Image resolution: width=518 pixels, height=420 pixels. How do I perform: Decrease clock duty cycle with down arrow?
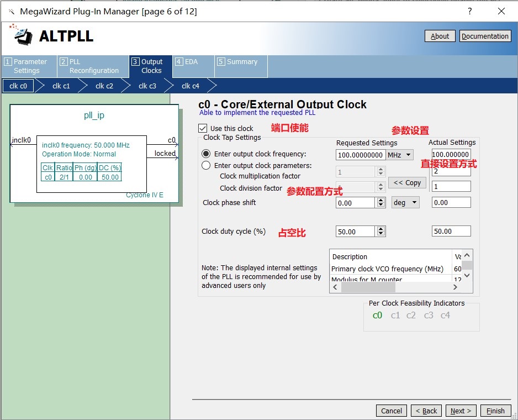[x=380, y=234]
